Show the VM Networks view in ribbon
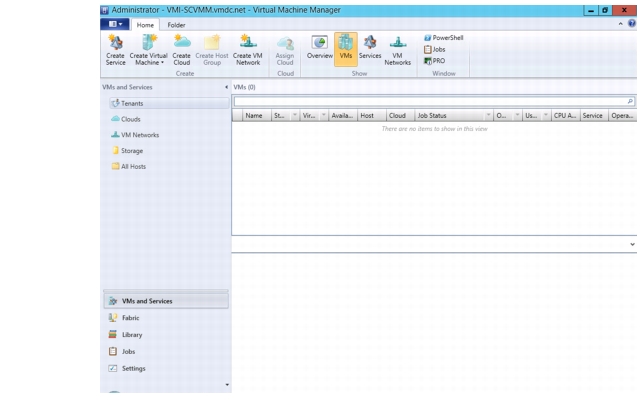The image size is (643, 415). point(397,50)
